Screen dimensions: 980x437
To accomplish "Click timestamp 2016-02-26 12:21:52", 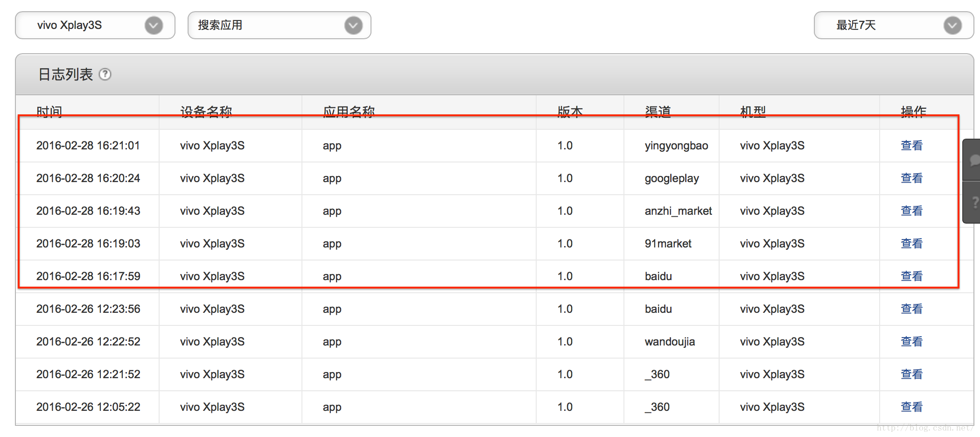I will coord(88,374).
